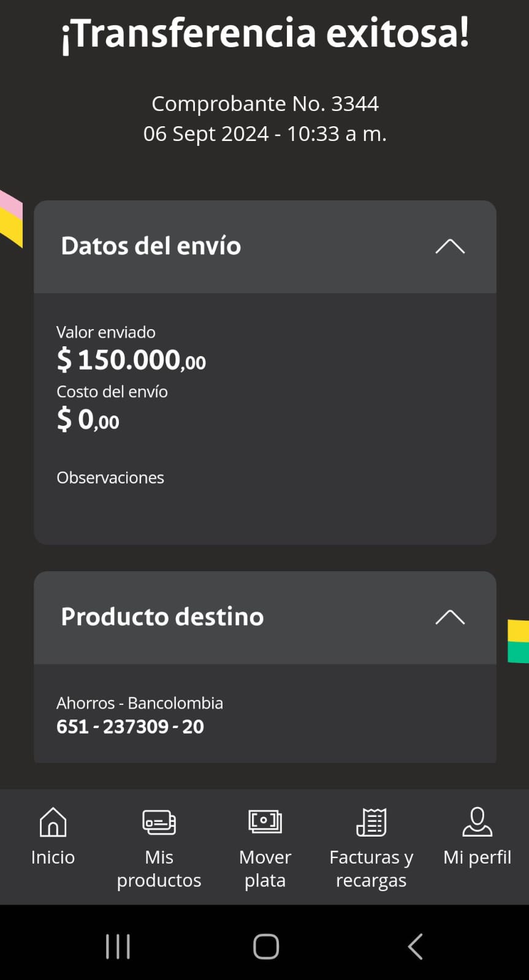The image size is (529, 980).
Task: Tap the Producto destino header title
Action: 162,617
